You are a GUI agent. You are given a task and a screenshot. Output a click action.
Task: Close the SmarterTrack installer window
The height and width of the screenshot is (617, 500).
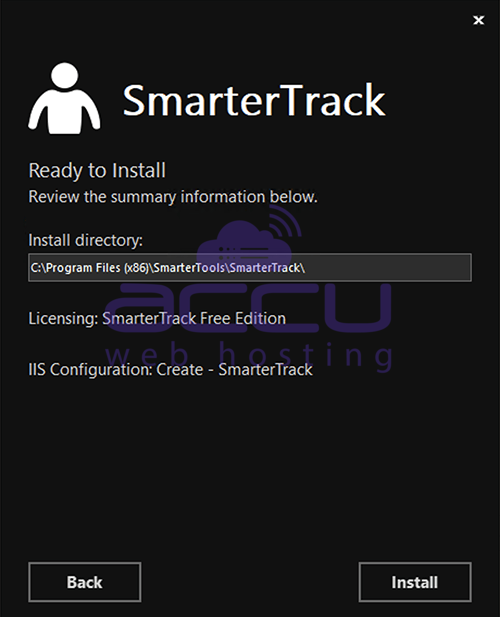click(478, 20)
